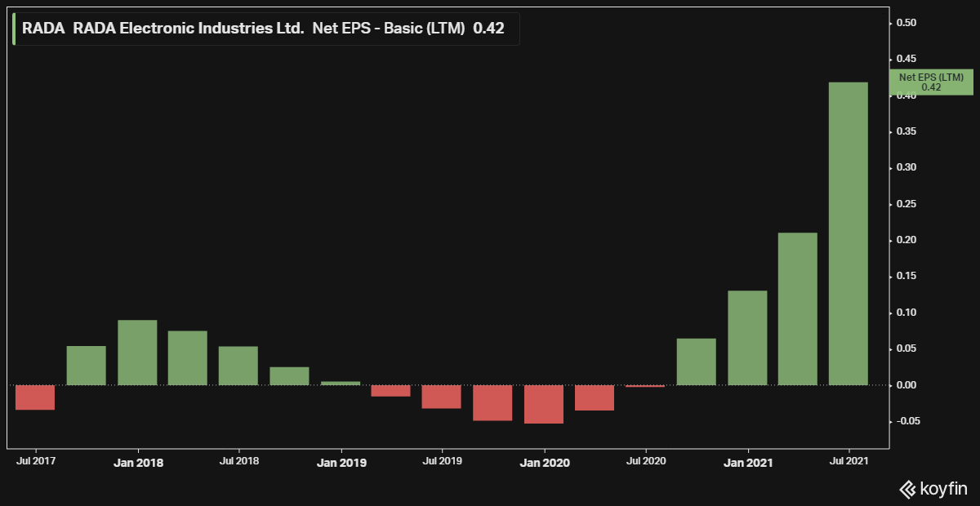Select the green bar between Jul 2020 and Jan 2021

point(697,362)
